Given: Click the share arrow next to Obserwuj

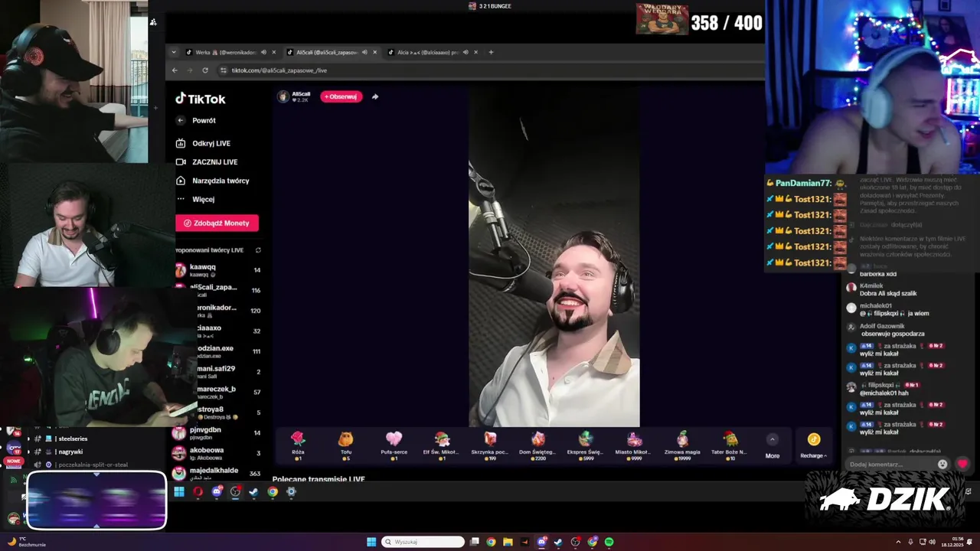Looking at the screenshot, I should (375, 96).
